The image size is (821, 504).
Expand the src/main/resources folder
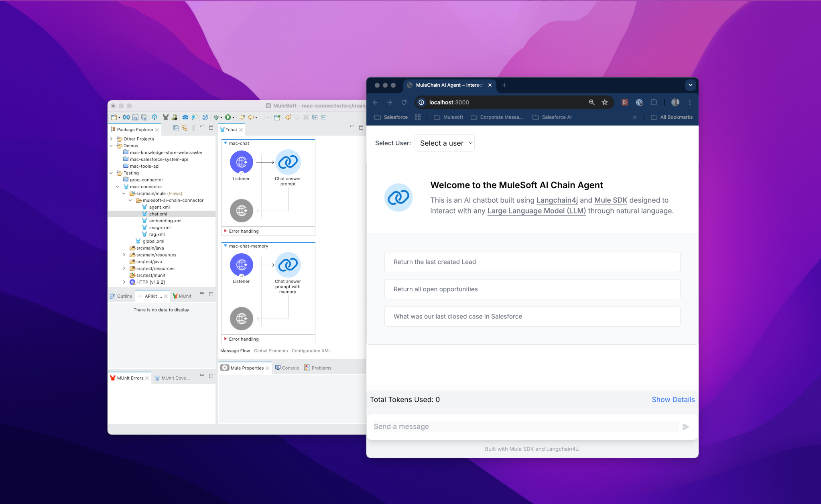pyautogui.click(x=124, y=255)
